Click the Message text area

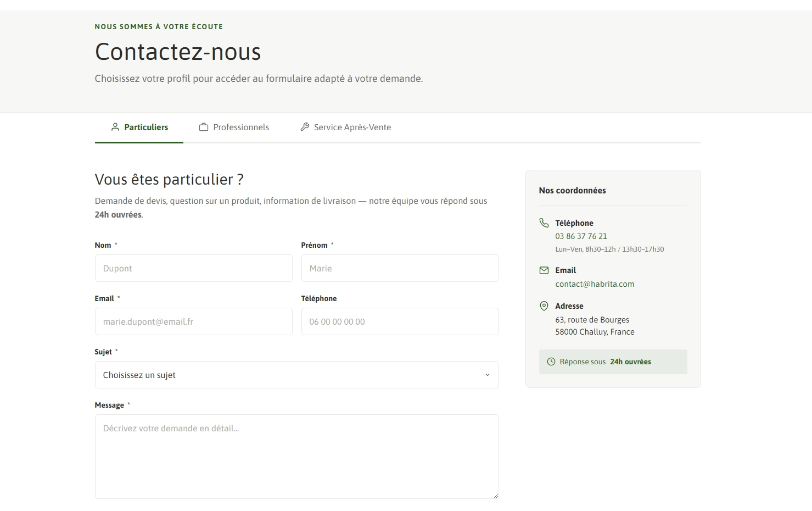coord(297,457)
